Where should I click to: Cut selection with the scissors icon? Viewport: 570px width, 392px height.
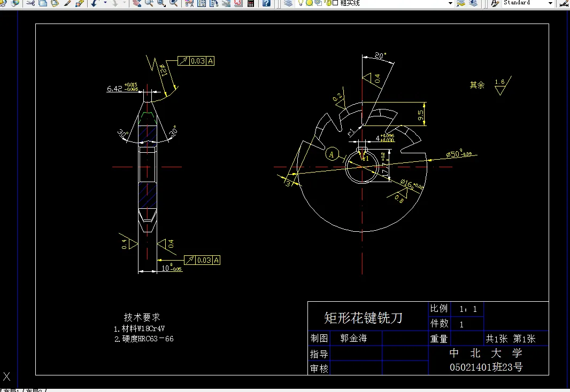pyautogui.click(x=31, y=3)
